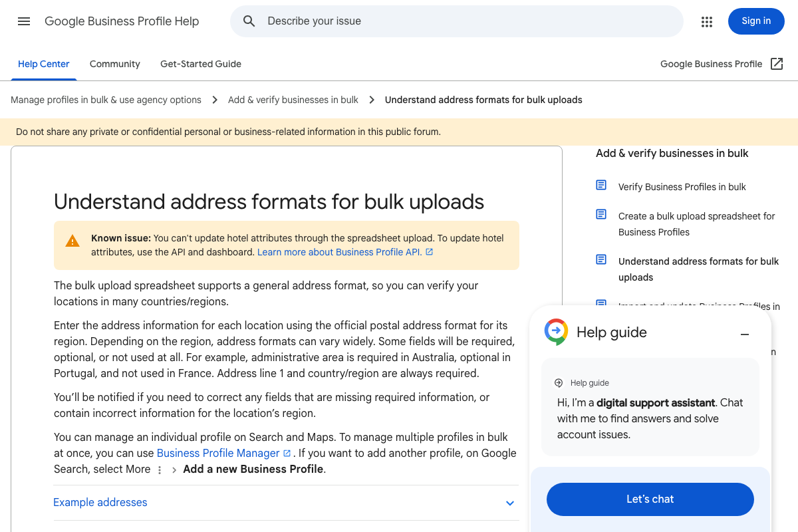
Task: Switch to the Help Center tab
Action: (44, 64)
